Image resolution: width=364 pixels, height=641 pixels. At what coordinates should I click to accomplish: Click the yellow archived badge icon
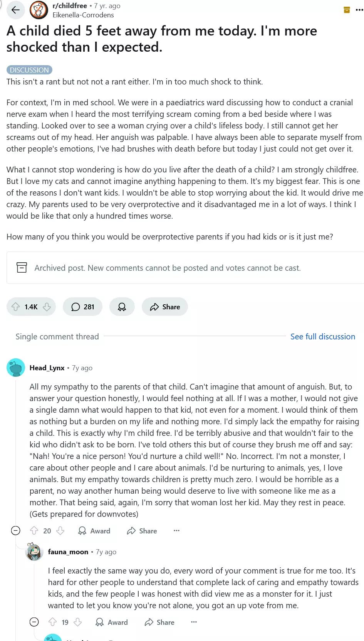[347, 10]
